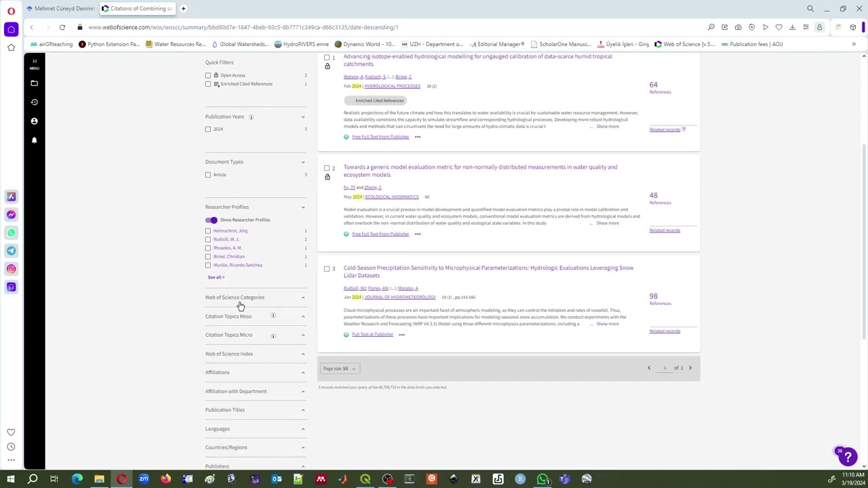Expand Languages filter section
868x488 pixels.
(x=255, y=429)
